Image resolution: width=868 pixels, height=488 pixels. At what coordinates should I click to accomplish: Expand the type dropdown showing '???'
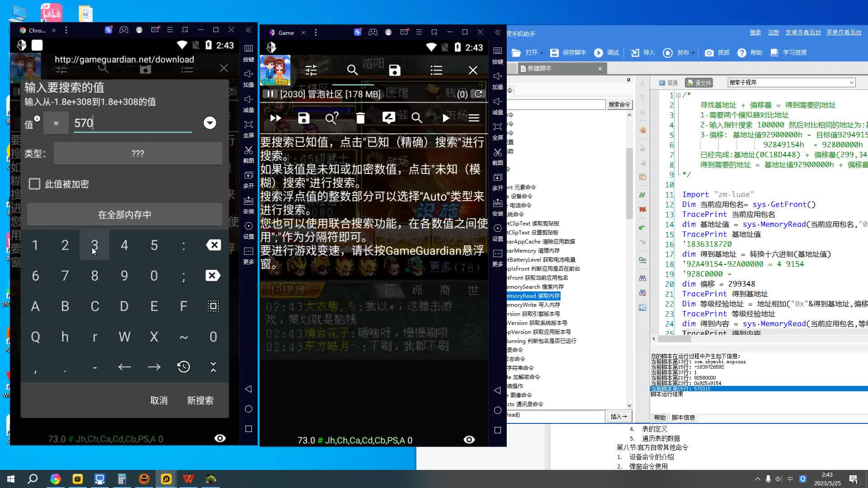coord(138,153)
